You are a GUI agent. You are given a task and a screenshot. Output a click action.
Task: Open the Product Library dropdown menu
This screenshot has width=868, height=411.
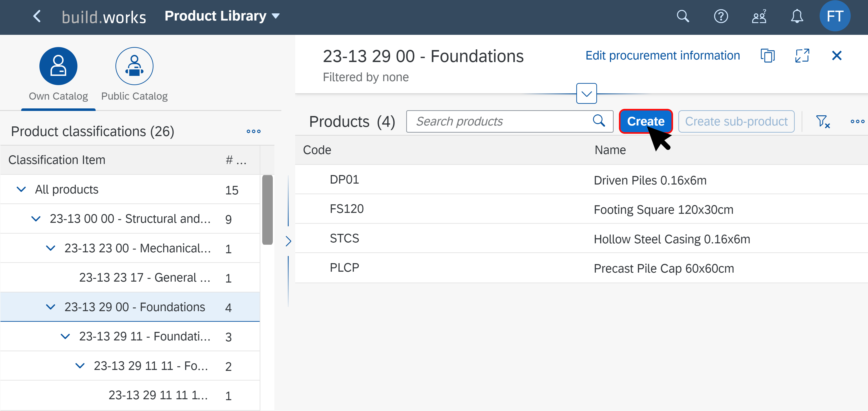[222, 16]
